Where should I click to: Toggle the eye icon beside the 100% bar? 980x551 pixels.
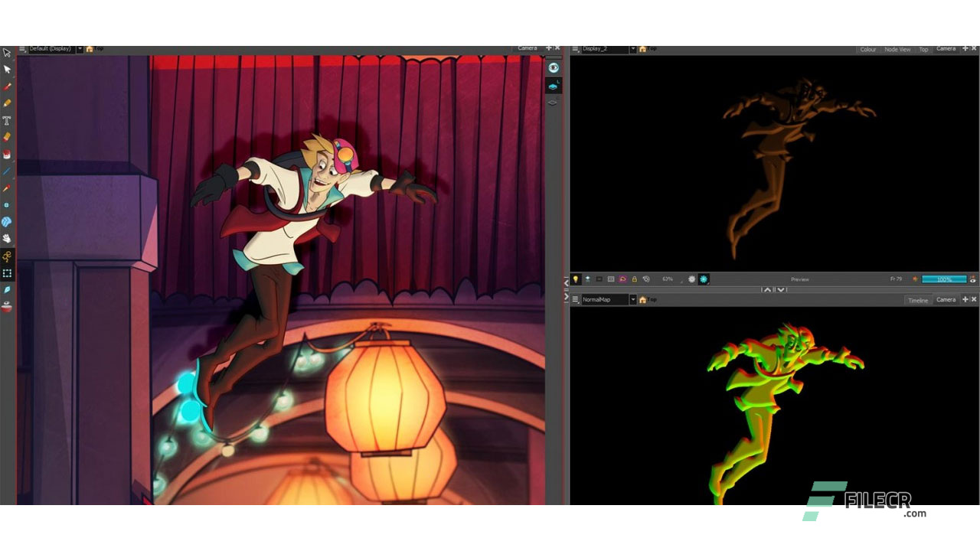tap(972, 279)
